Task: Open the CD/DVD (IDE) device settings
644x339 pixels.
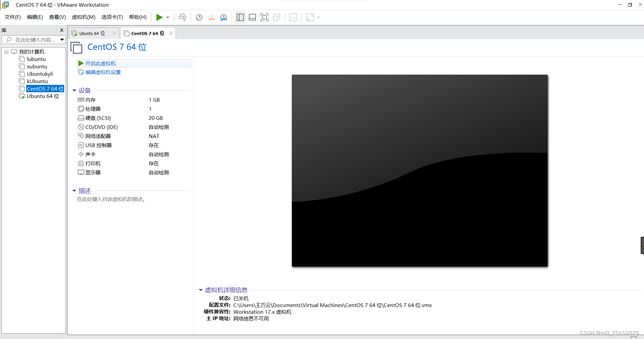Action: [101, 127]
